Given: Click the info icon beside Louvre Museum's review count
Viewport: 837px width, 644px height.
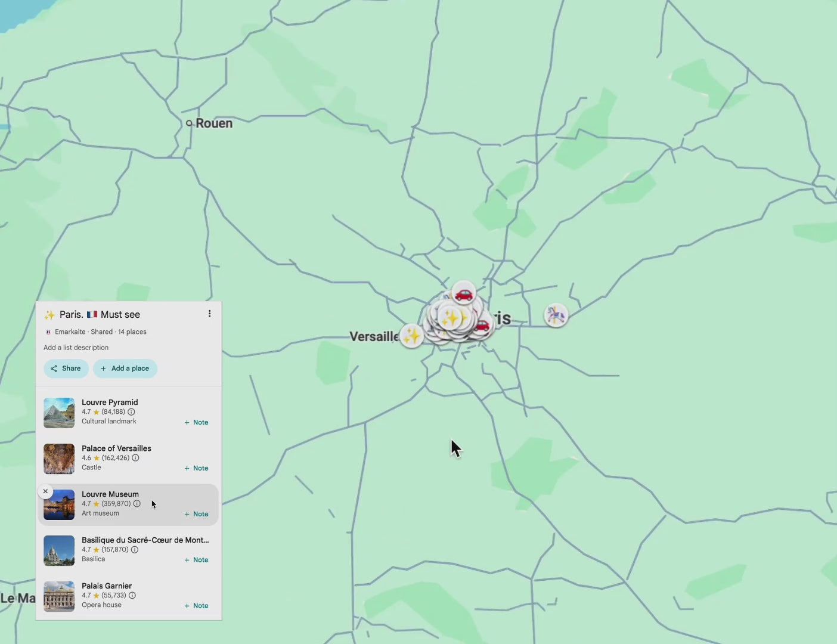Looking at the screenshot, I should pyautogui.click(x=137, y=503).
